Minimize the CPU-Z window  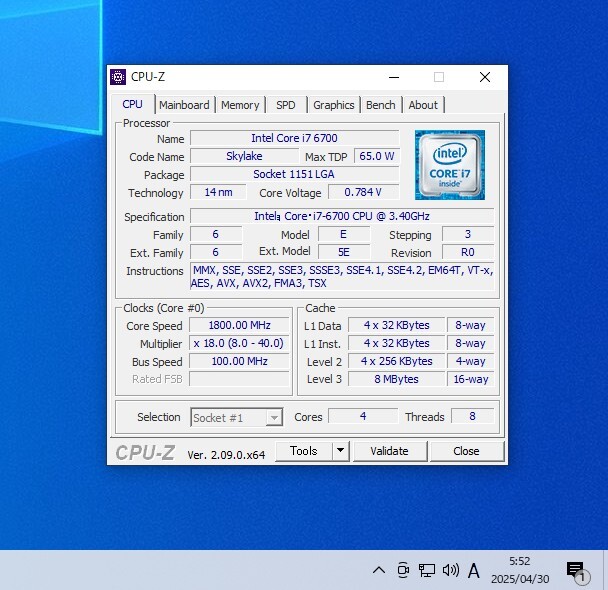tap(394, 77)
